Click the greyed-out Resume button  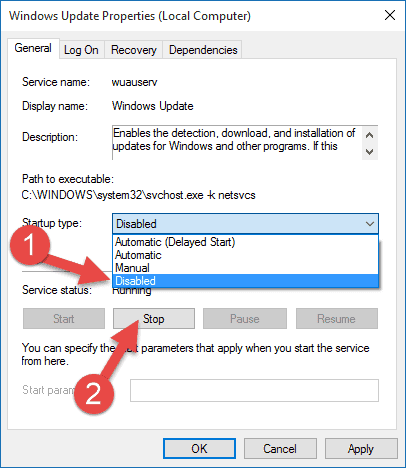[337, 319]
